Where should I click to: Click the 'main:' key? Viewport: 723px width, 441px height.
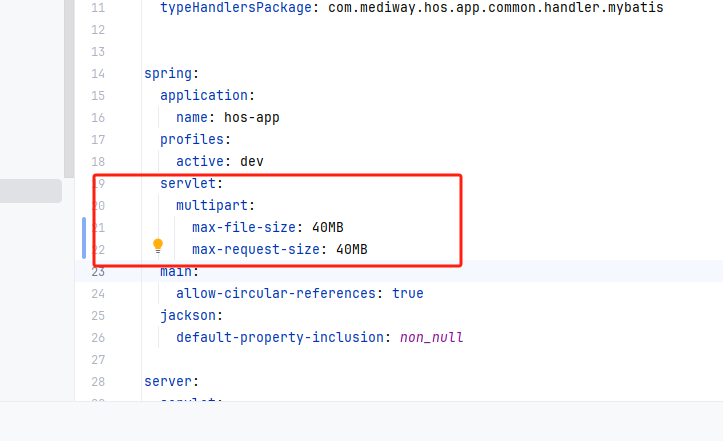click(179, 271)
